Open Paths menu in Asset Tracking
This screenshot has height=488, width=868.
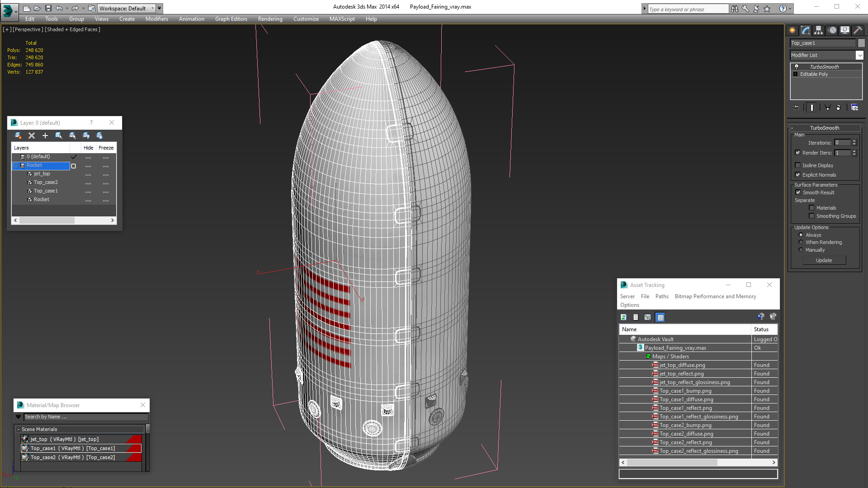click(662, 296)
